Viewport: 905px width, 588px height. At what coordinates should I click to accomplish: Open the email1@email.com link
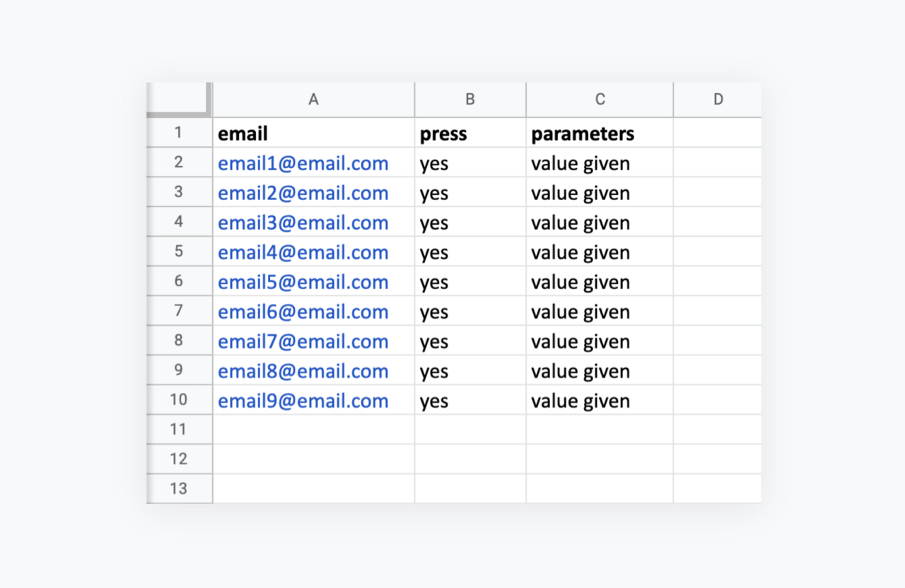303,163
